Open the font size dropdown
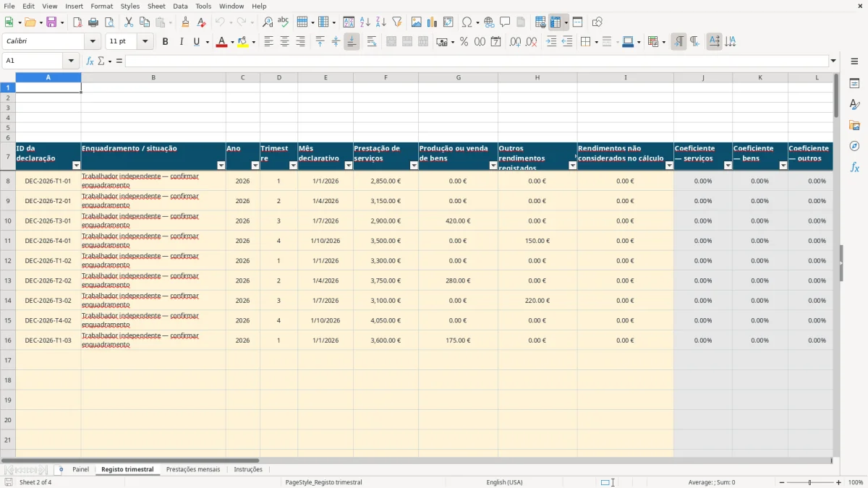 tap(145, 42)
